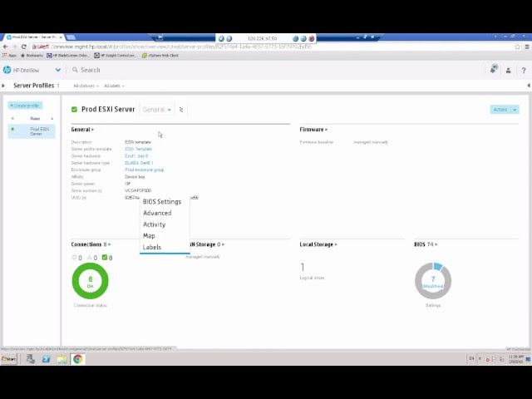Open the Encl1, bay 8 server hardware link

tap(136, 156)
